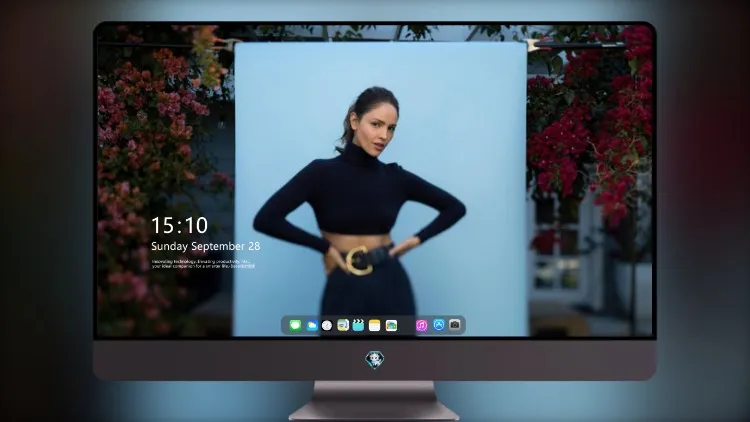The image size is (750, 422).
Task: Click the Sunday September 28 date
Action: [206, 246]
